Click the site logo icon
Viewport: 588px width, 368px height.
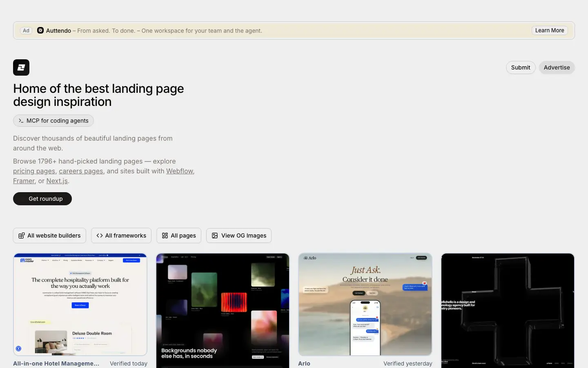(21, 67)
